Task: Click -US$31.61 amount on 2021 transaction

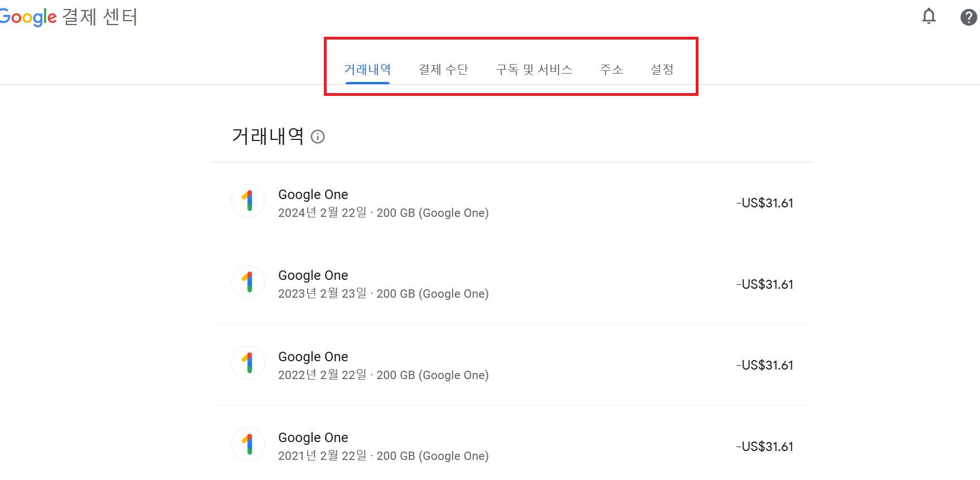Action: pyautogui.click(x=764, y=447)
